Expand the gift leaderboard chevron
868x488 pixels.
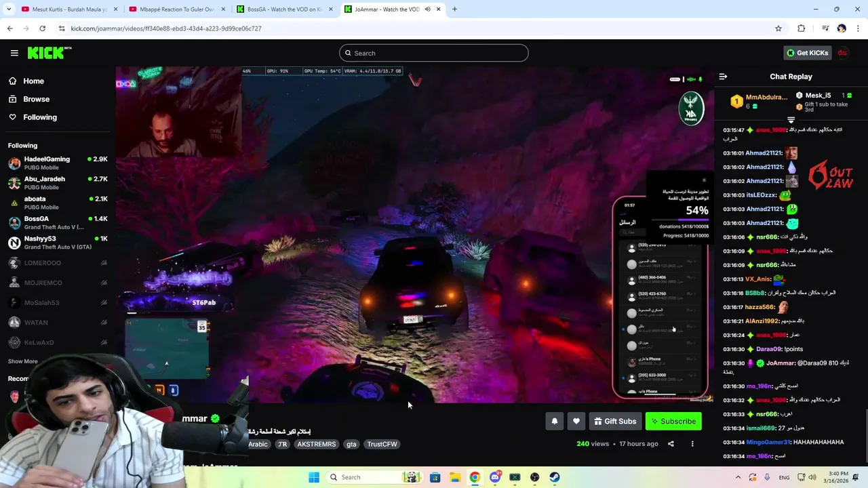pos(791,120)
